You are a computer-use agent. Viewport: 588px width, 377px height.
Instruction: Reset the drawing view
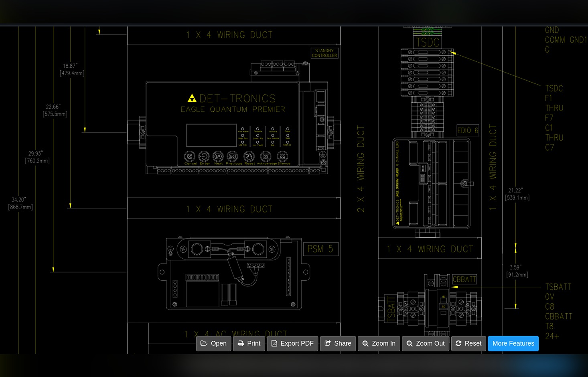pos(468,343)
